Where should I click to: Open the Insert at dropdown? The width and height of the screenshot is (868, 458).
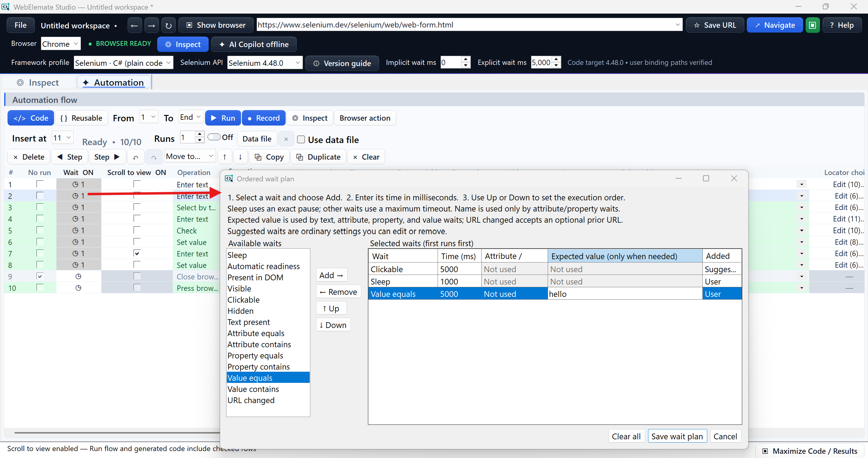(63, 138)
